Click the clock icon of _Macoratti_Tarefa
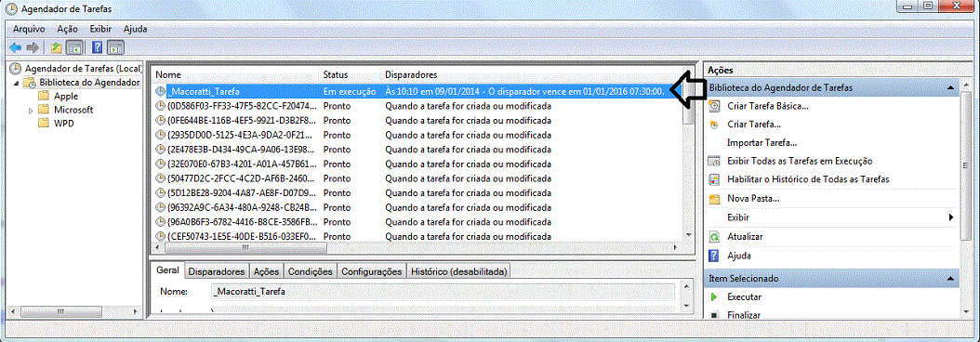The image size is (980, 342). [161, 91]
